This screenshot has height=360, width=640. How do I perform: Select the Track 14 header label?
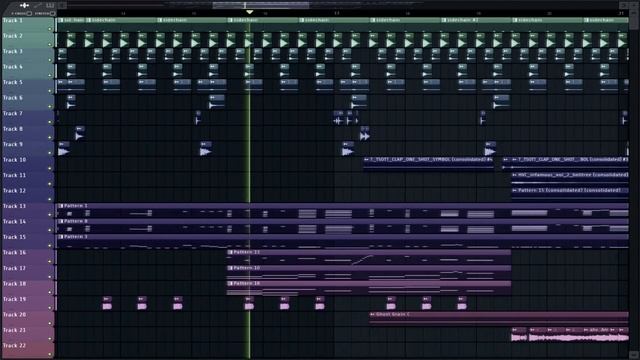(x=14, y=222)
